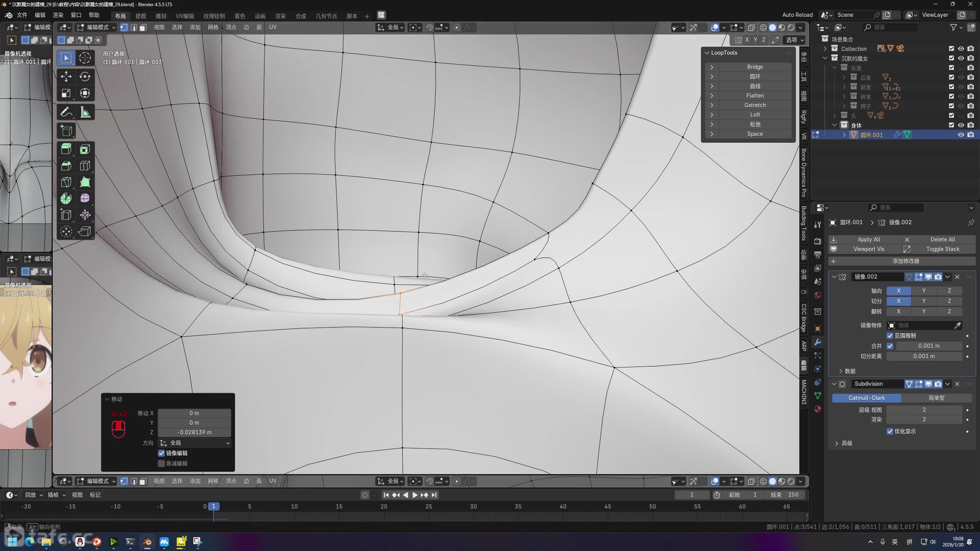Select the Loop Cut tool
The image size is (980, 551).
tap(85, 165)
